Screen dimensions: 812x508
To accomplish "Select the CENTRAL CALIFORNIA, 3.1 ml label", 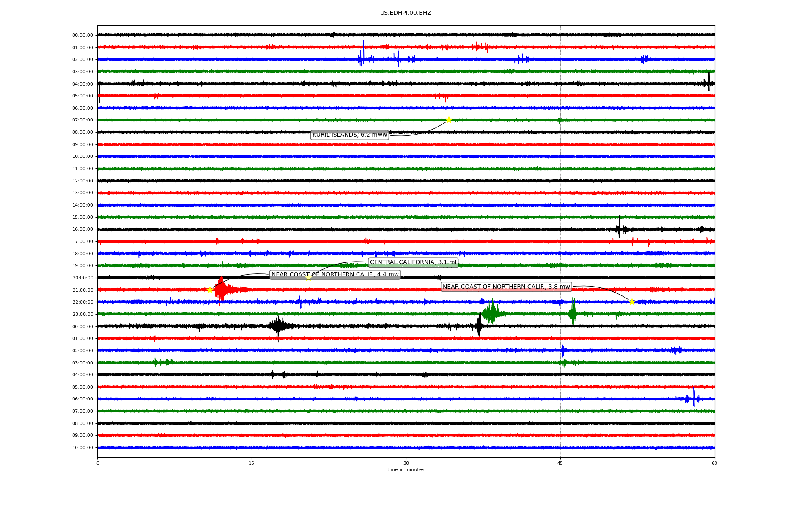I will point(413,262).
